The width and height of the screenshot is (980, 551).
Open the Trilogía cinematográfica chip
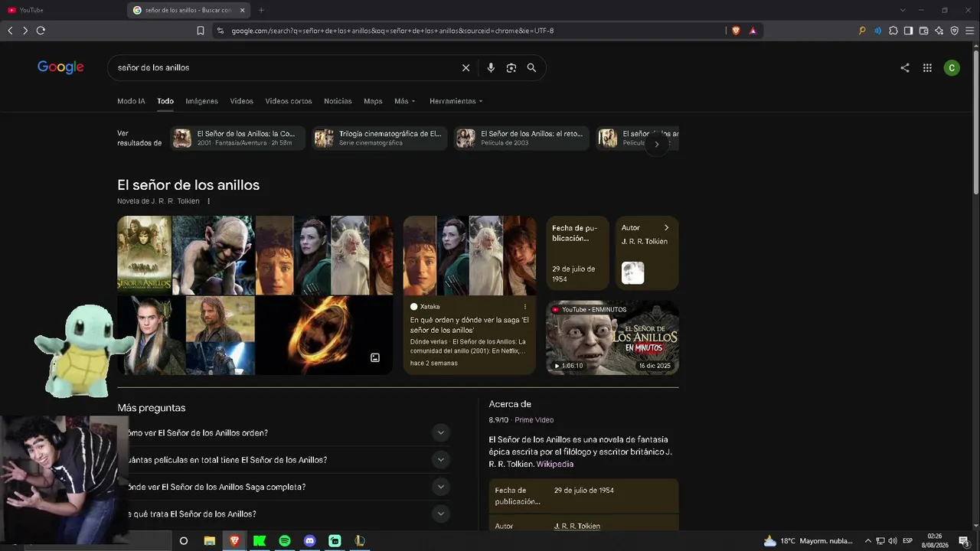380,139
